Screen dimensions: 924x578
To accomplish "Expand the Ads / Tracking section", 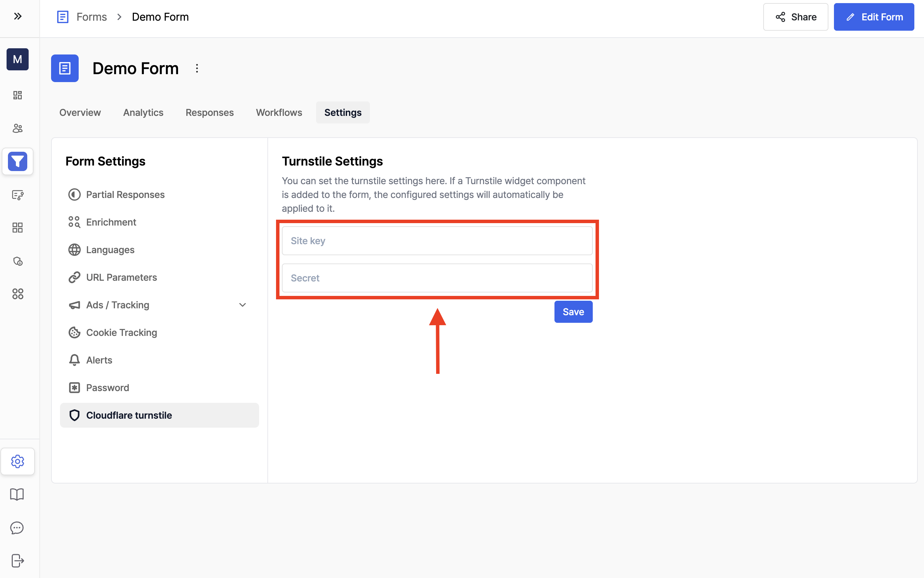I will click(x=243, y=305).
